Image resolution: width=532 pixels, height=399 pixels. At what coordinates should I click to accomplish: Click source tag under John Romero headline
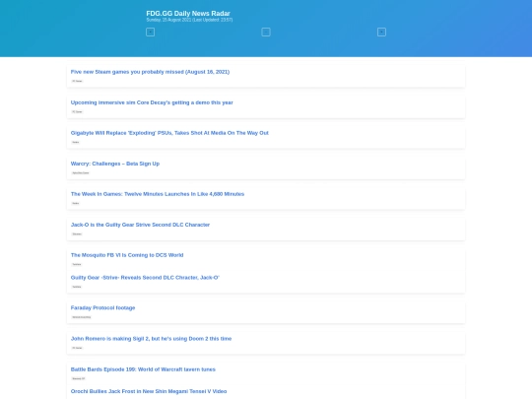click(x=77, y=348)
